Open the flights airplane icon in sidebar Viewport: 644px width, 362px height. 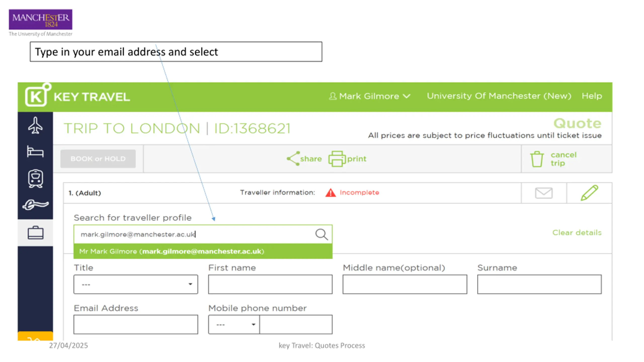(35, 125)
